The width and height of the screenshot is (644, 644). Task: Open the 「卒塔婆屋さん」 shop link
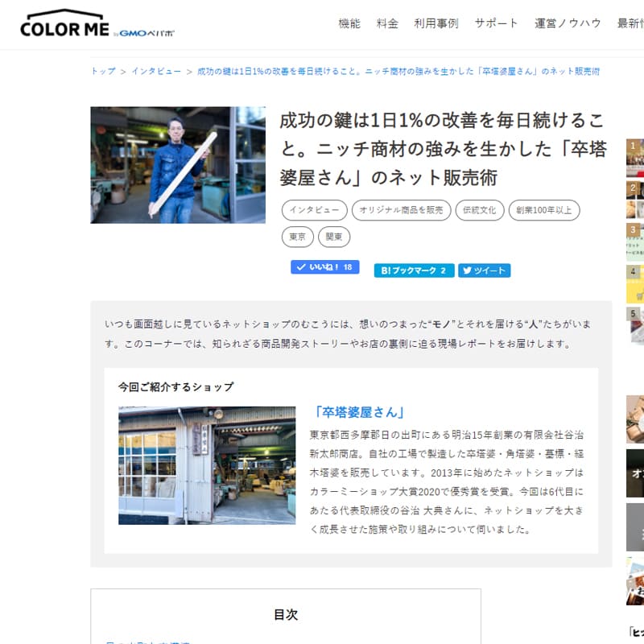(360, 412)
